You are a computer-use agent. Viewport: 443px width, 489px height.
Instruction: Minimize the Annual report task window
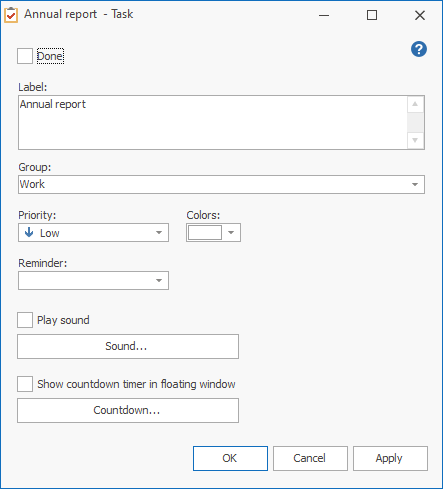[x=324, y=15]
